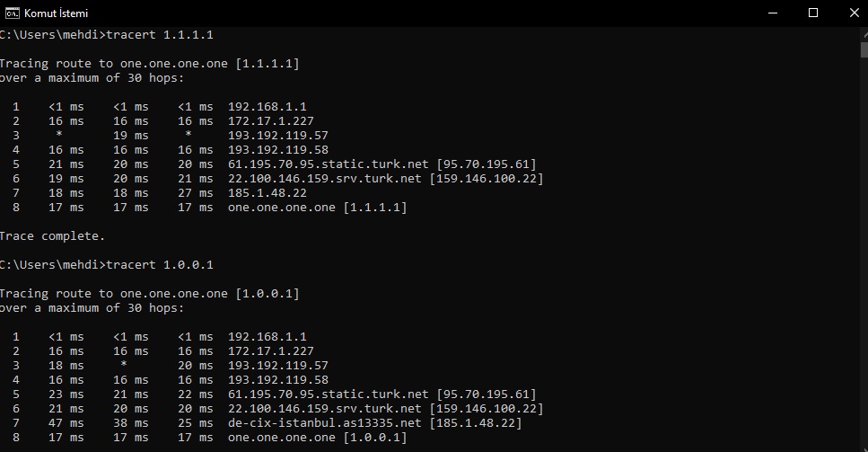Click 'Trace complete.' message
Screen dimensions: 868x452
click(x=52, y=236)
